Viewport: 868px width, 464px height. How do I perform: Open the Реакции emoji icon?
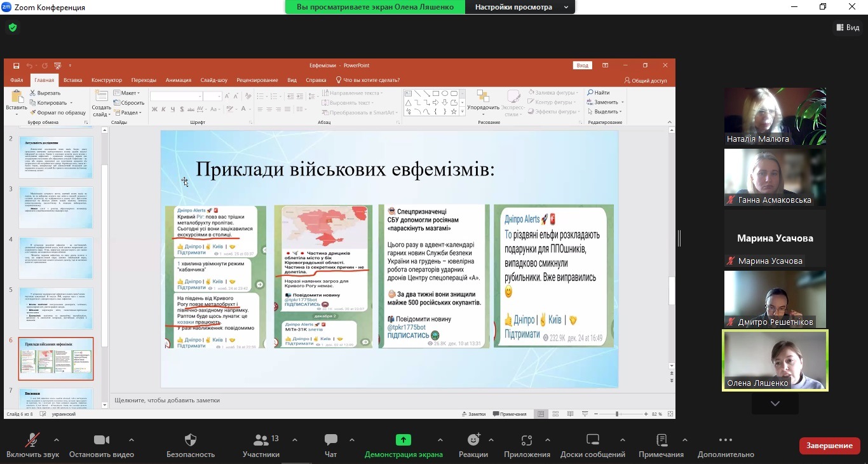click(x=473, y=440)
